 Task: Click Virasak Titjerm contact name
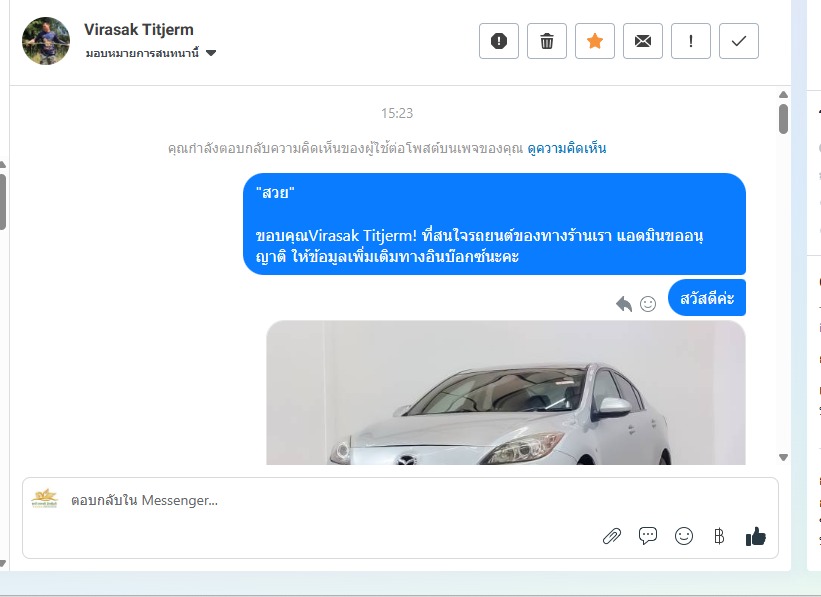[x=139, y=29]
